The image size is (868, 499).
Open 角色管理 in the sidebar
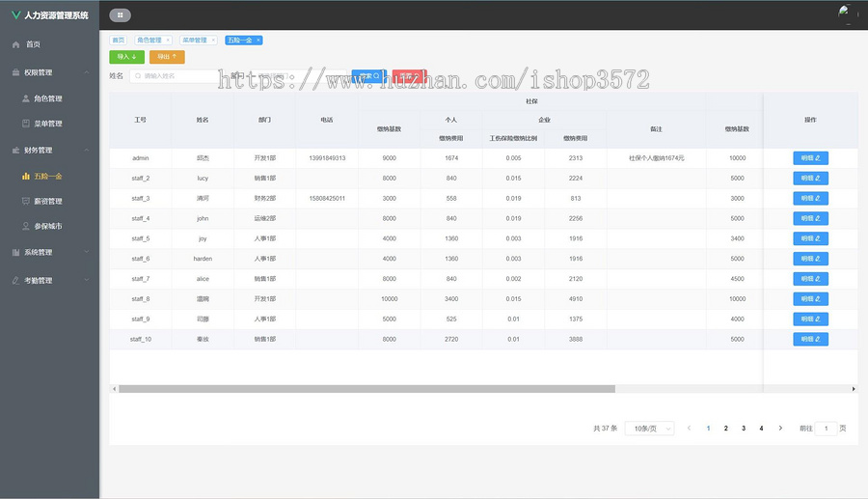tap(49, 98)
